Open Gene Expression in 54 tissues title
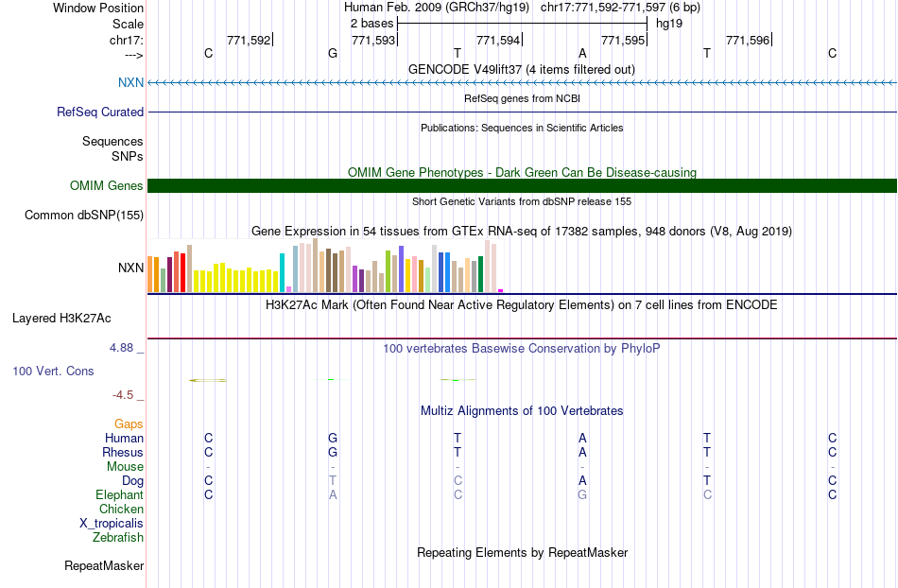The height and width of the screenshot is (588, 898). [522, 232]
